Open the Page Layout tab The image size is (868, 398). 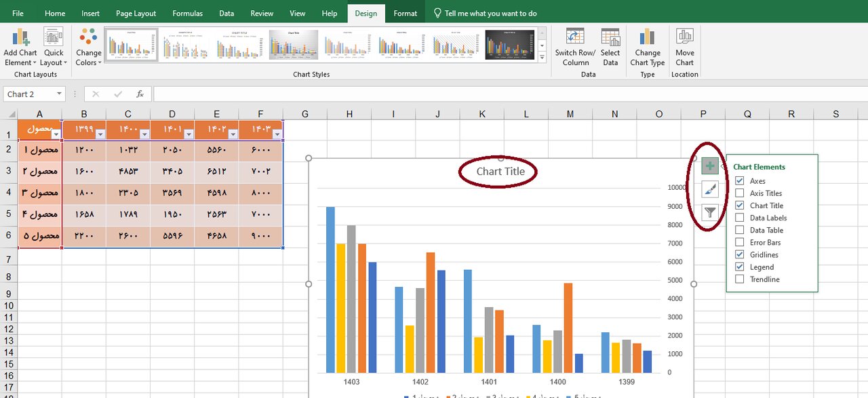coord(136,13)
